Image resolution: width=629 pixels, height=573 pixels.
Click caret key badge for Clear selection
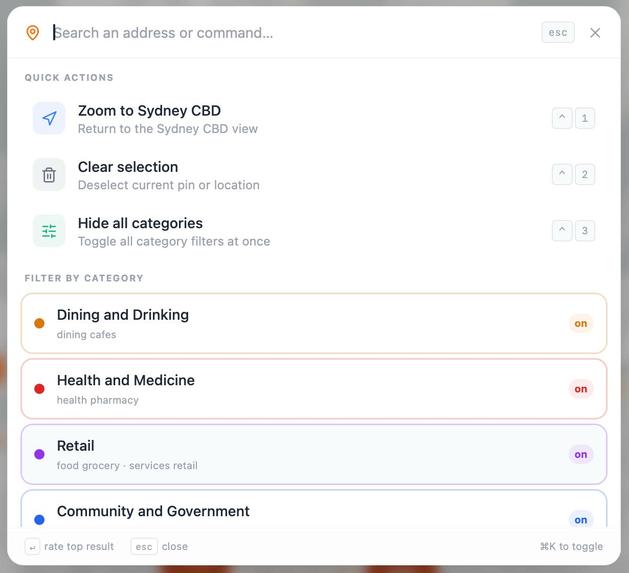[562, 175]
